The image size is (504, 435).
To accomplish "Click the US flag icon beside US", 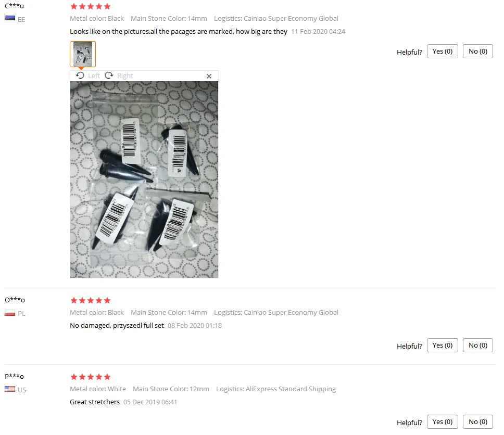I will [x=10, y=389].
